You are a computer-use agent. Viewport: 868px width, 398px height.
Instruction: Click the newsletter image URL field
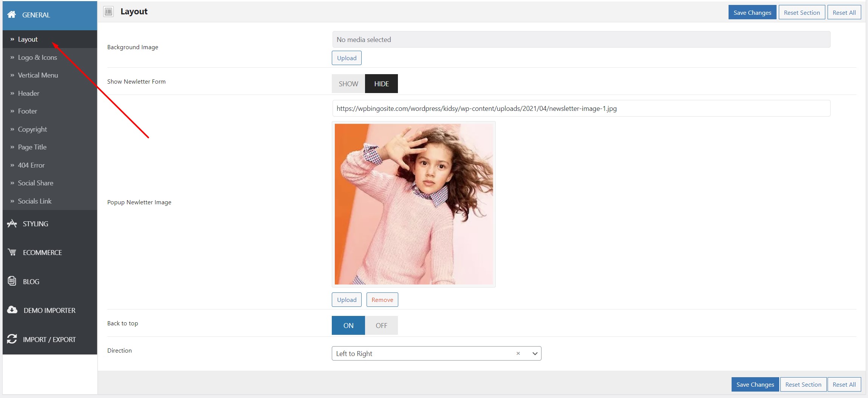581,108
